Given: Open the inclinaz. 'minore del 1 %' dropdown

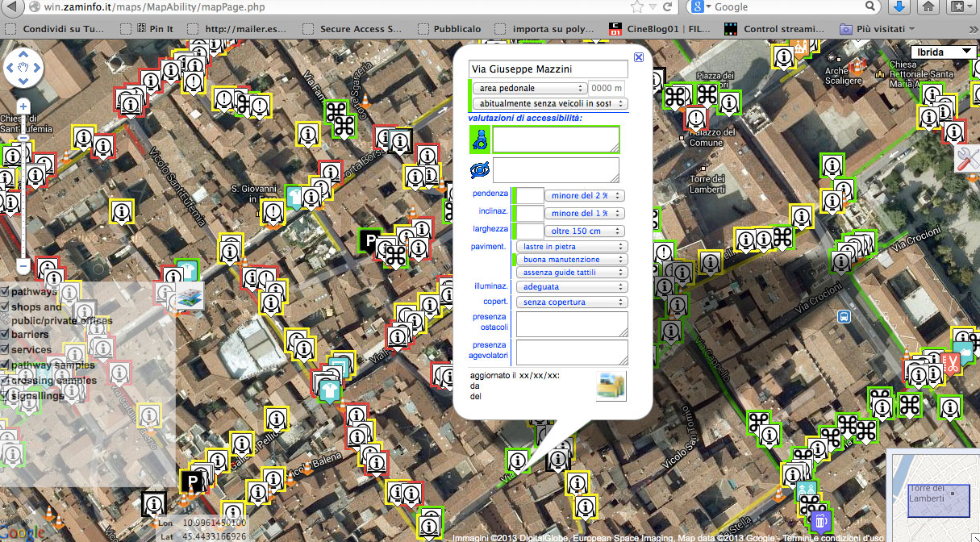Looking at the screenshot, I should click(586, 213).
